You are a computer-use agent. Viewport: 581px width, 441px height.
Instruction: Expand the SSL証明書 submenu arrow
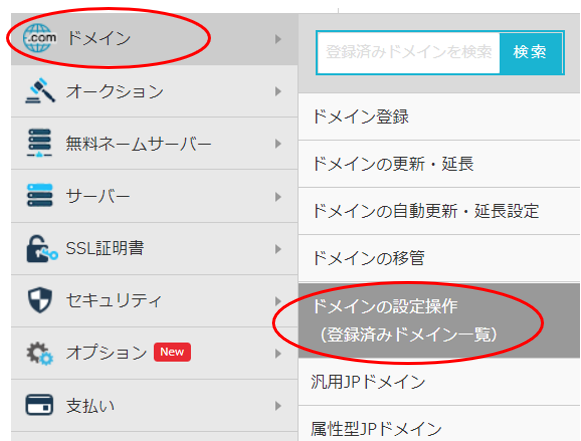(278, 249)
